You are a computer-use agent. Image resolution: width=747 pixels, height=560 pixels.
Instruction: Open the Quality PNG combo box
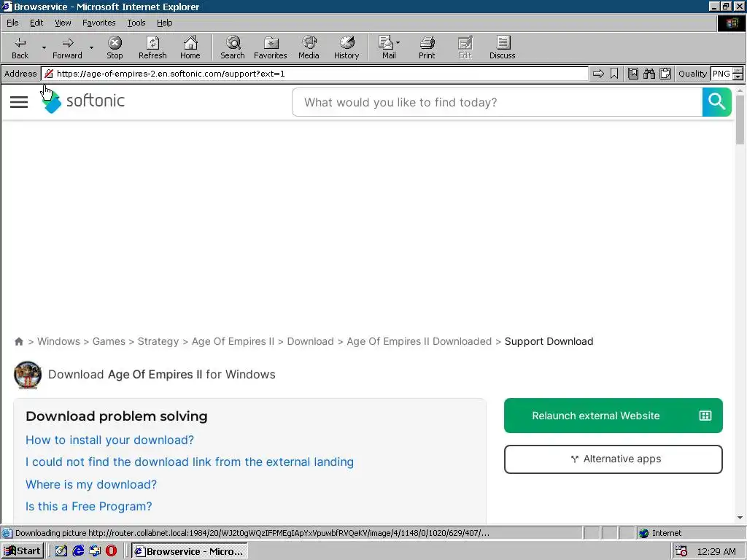pos(721,74)
